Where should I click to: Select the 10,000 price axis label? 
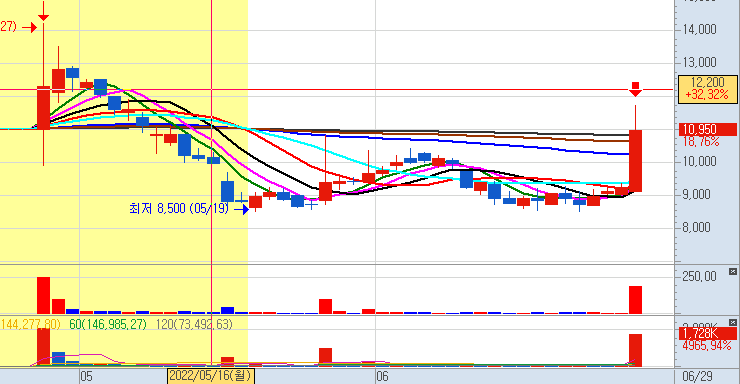click(699, 161)
